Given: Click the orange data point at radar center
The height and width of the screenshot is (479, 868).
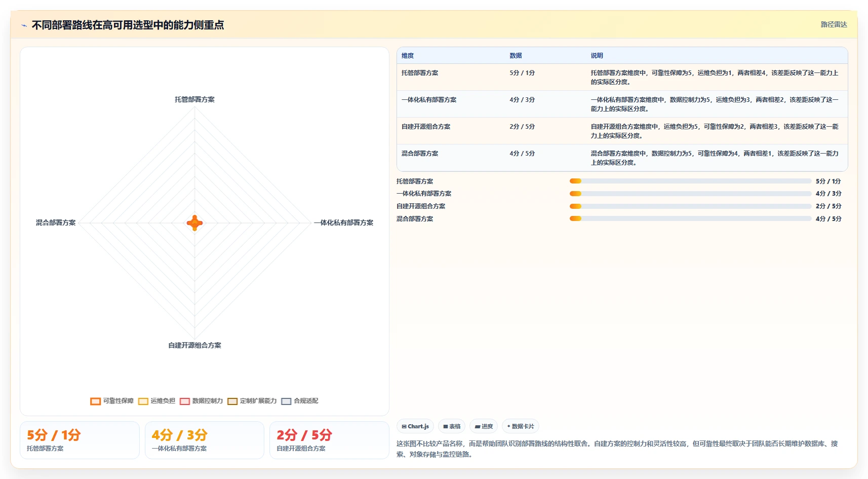Looking at the screenshot, I should tap(194, 223).
